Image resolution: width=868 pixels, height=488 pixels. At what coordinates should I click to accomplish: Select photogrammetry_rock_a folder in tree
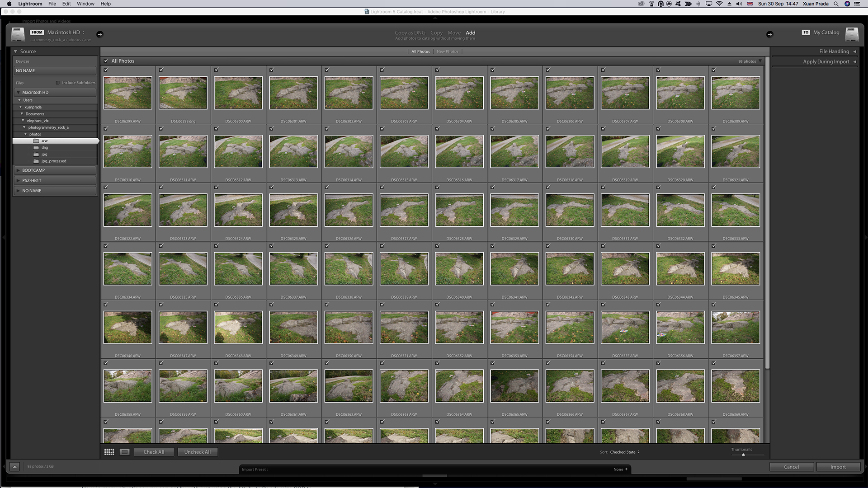pyautogui.click(x=48, y=127)
